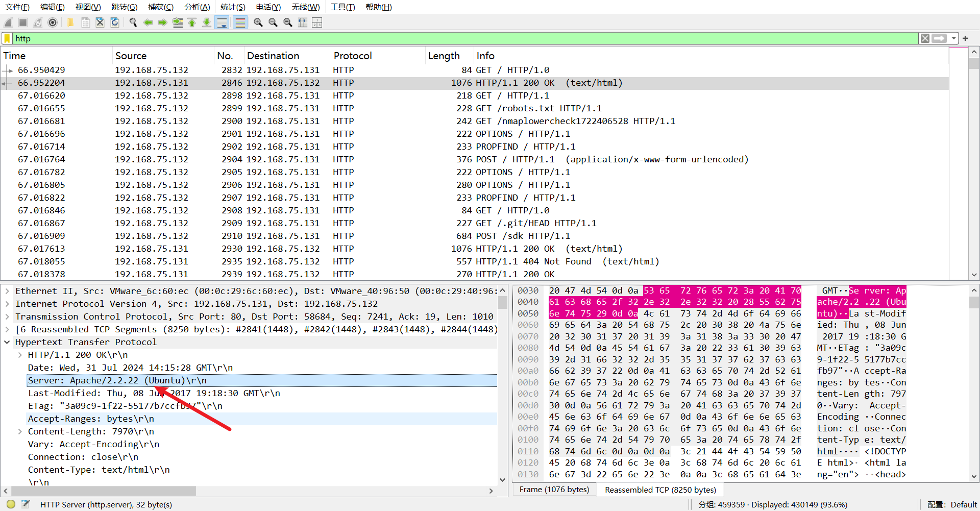Open expert information from status bar circle icon

tap(11, 504)
